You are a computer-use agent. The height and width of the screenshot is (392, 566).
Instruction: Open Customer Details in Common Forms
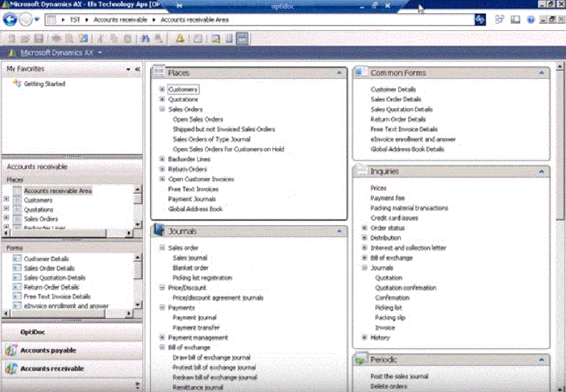(393, 89)
